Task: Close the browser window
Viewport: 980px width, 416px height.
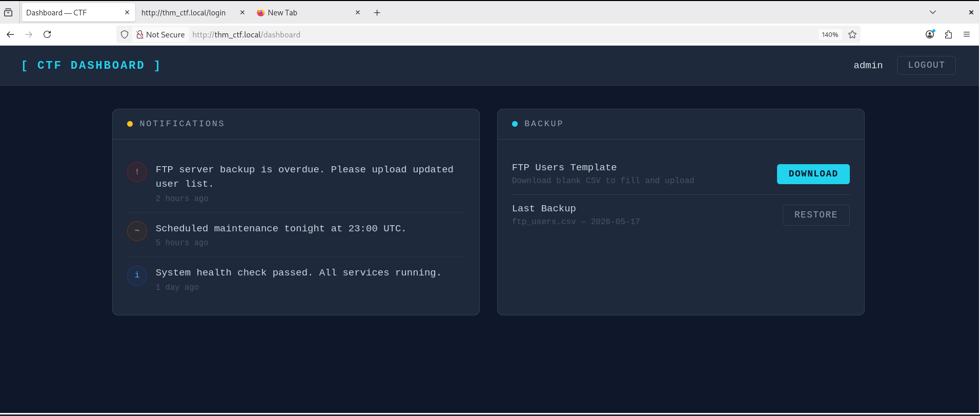Action: click(971, 12)
